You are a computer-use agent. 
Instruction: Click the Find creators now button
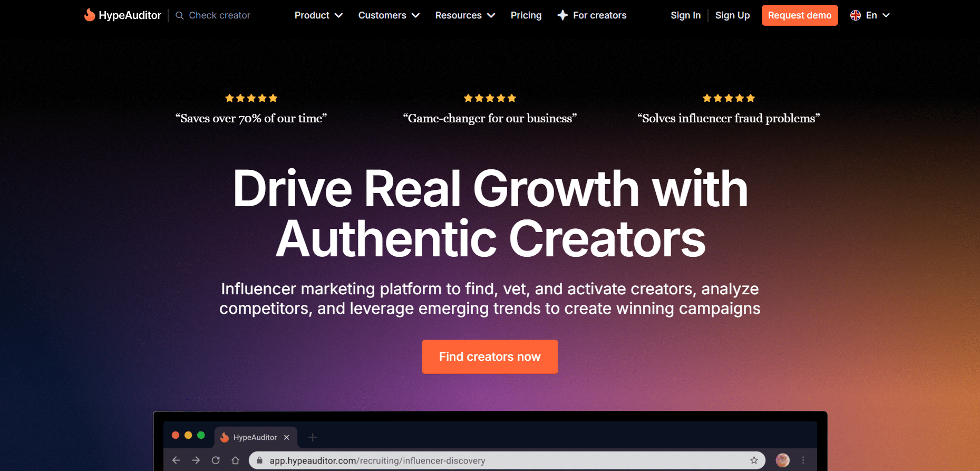[x=490, y=357]
